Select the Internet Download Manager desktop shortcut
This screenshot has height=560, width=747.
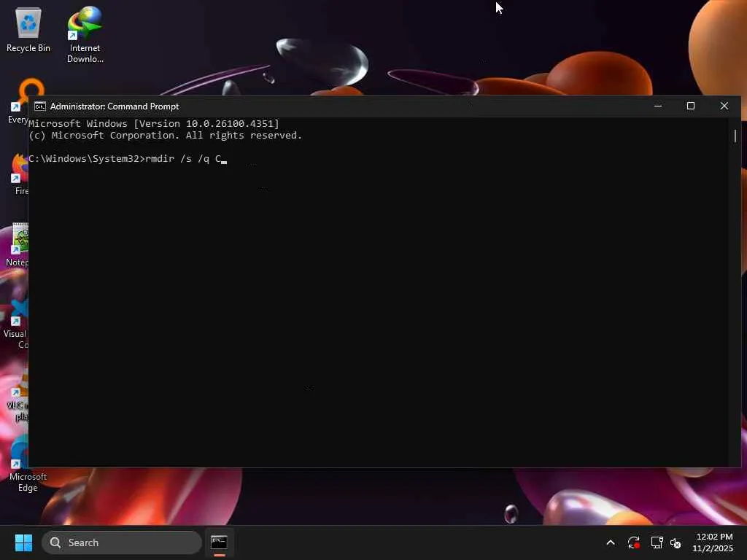pos(85,34)
